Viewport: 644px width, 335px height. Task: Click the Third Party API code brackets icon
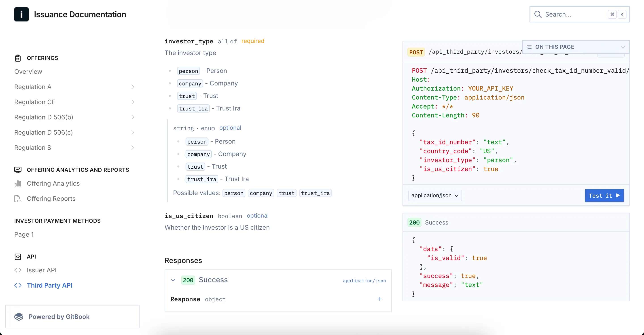point(18,286)
